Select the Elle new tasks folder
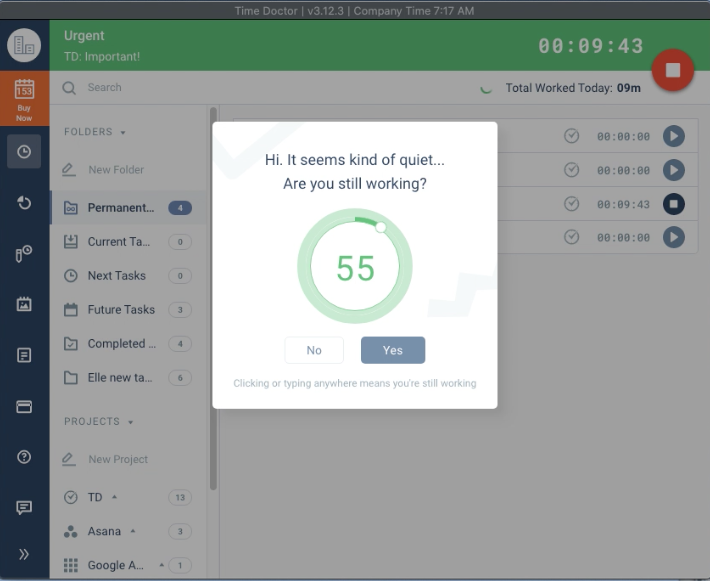The width and height of the screenshot is (710, 581). [x=128, y=378]
